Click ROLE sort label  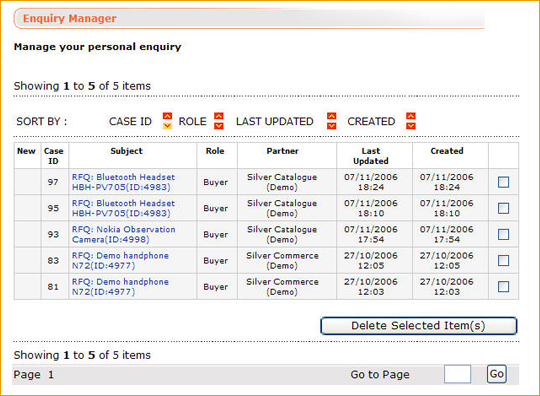[x=193, y=121]
